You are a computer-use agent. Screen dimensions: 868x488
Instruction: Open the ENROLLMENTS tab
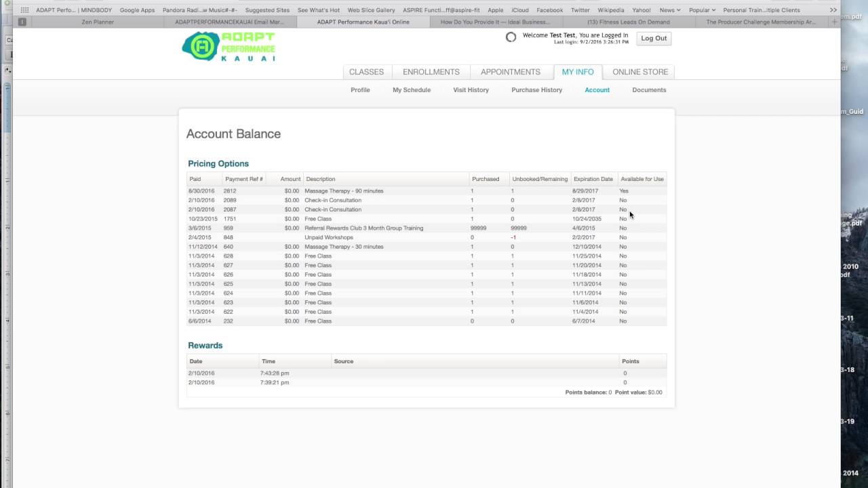431,72
